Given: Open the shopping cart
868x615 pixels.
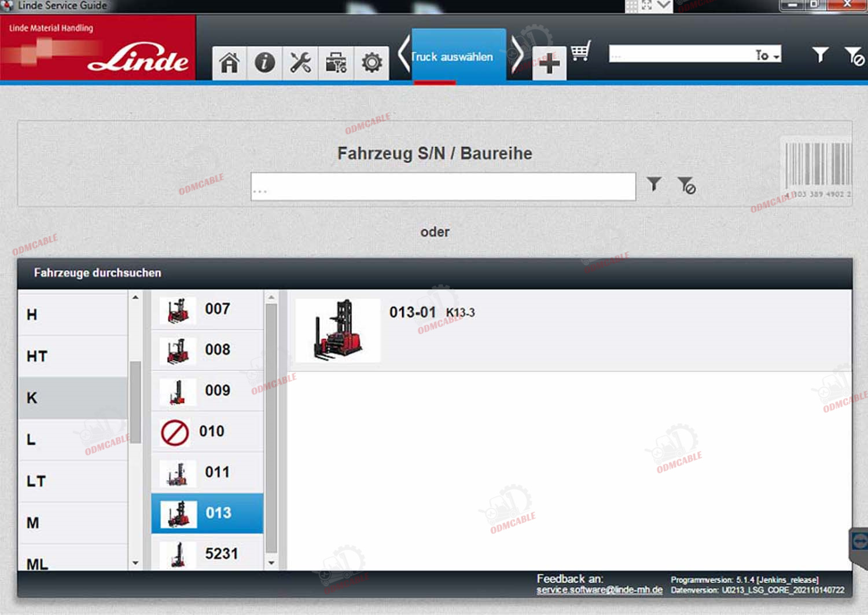Looking at the screenshot, I should pyautogui.click(x=580, y=51).
